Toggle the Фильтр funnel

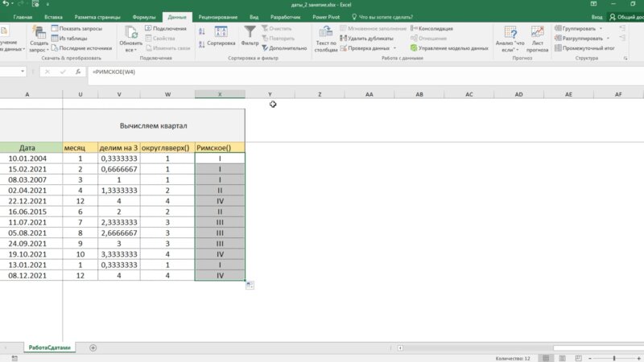(x=250, y=35)
